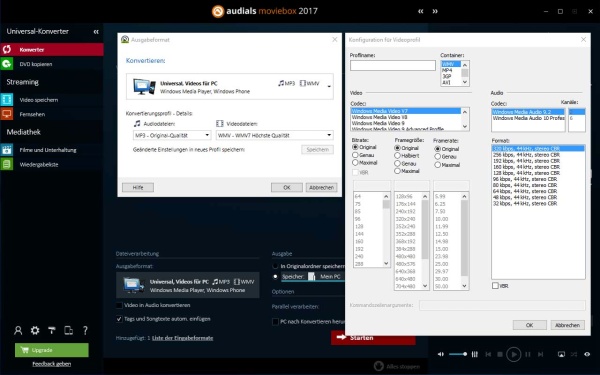Mute audio via the player speaker icon
This screenshot has width=600, height=375.
coord(441,354)
